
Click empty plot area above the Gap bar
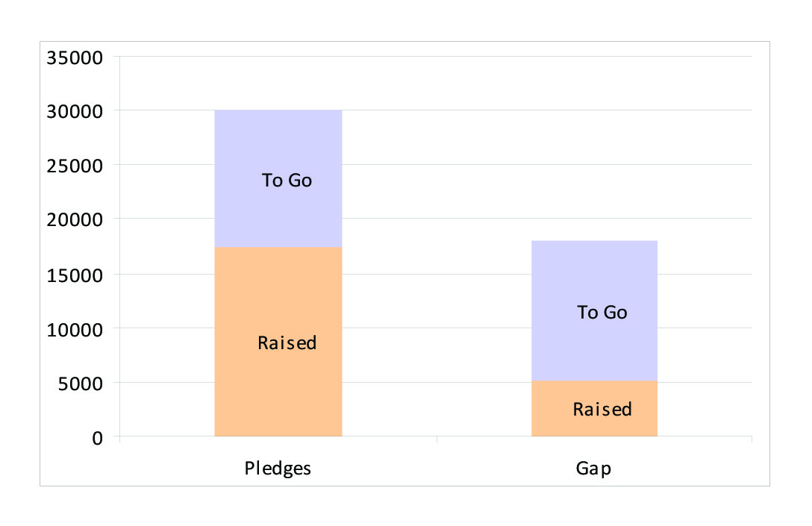point(594,149)
